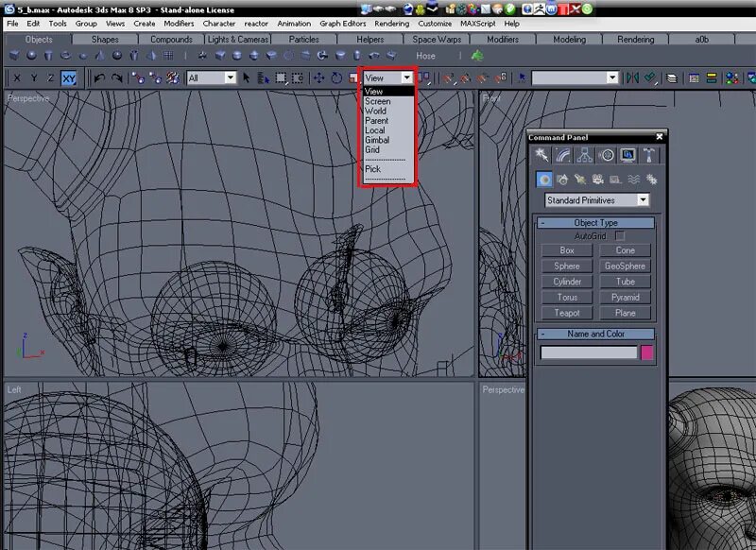Open the Display panel icon
This screenshot has height=550, width=756.
[x=627, y=155]
